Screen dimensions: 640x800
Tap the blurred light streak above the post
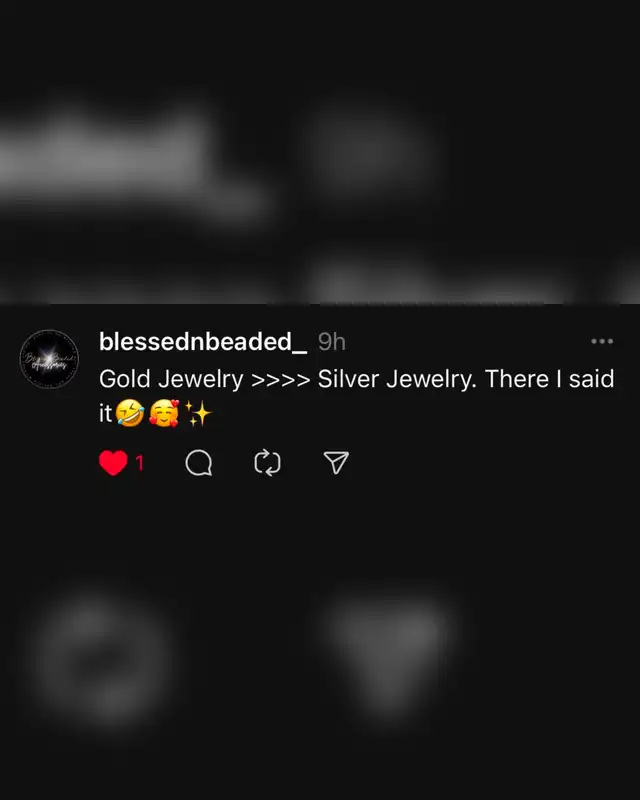point(128,161)
